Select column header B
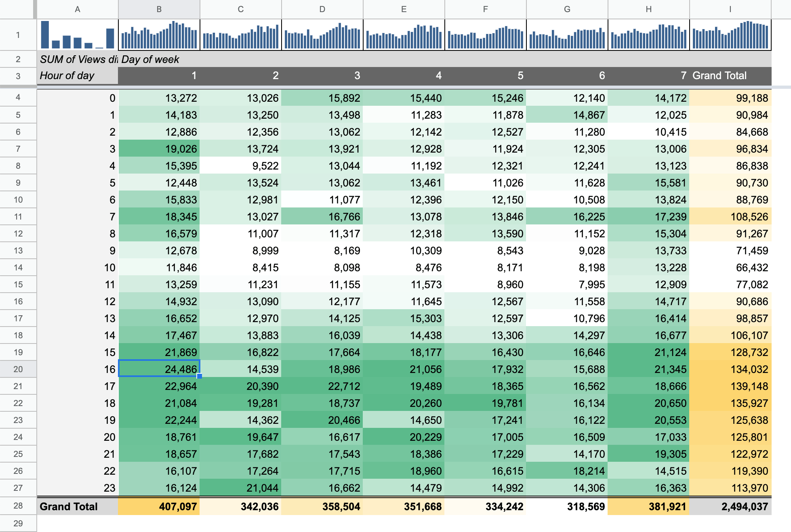The width and height of the screenshot is (791, 532). [x=159, y=9]
